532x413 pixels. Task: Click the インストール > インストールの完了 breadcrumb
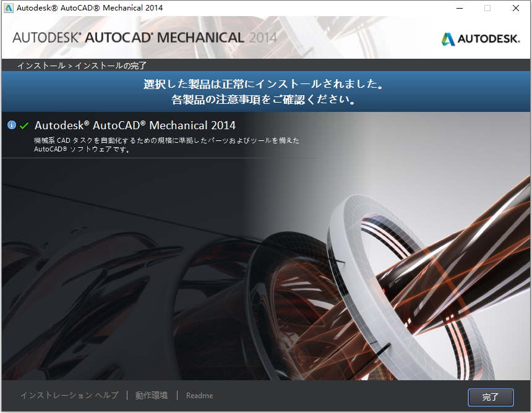[82, 66]
